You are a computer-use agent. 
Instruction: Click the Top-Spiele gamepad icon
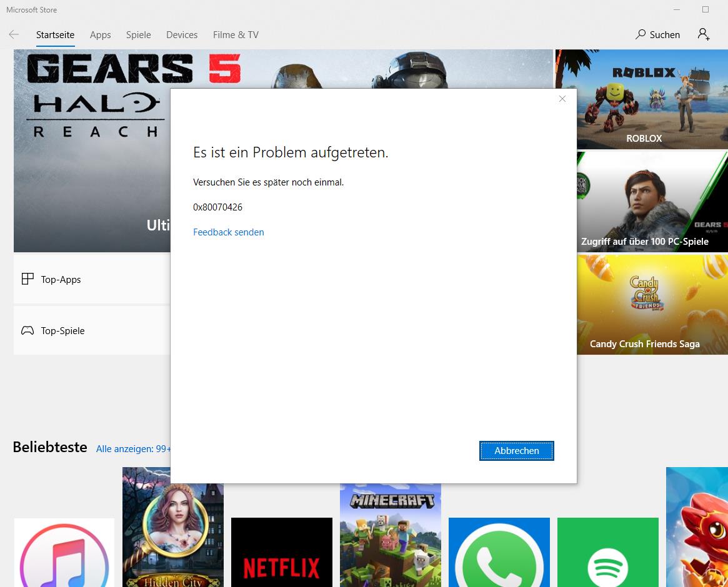pyautogui.click(x=28, y=330)
